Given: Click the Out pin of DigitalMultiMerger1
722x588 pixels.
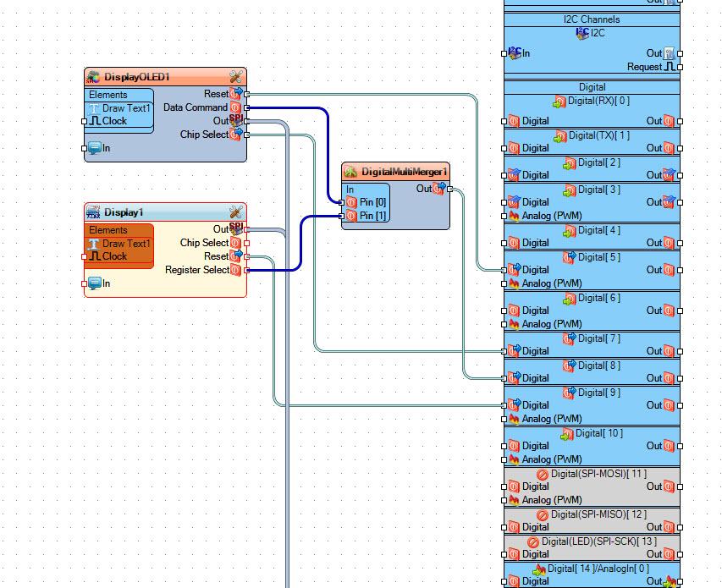Looking at the screenshot, I should (439, 189).
